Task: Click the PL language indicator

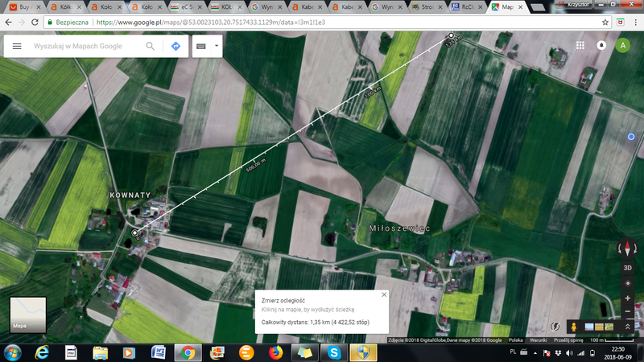Action: point(513,352)
